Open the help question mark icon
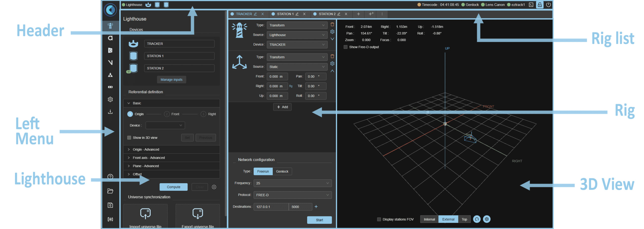The image size is (644, 229). click(110, 177)
